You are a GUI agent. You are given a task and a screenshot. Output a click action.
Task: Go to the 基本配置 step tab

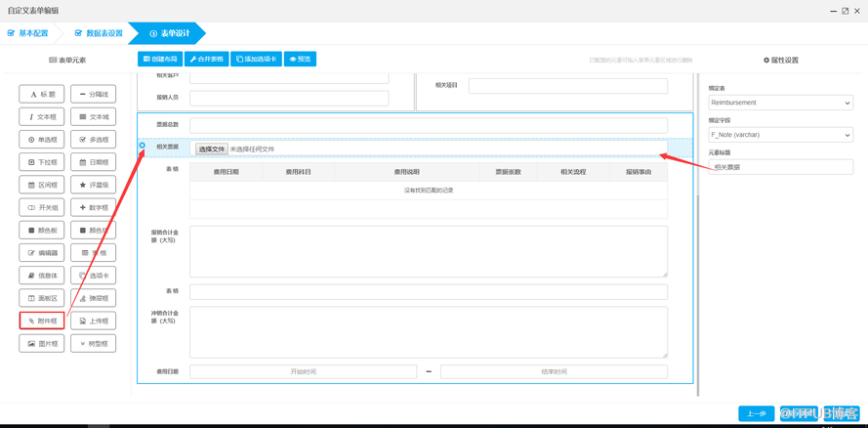pyautogui.click(x=28, y=33)
